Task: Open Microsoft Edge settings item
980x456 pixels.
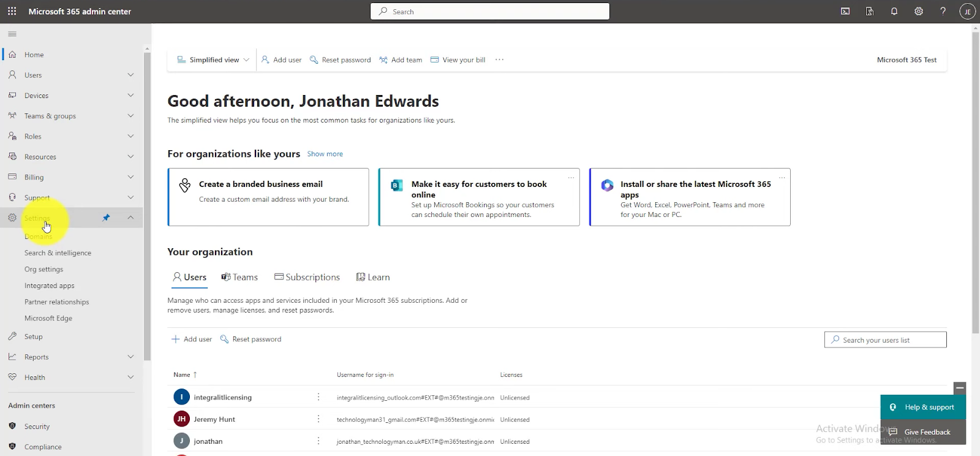Action: click(x=48, y=318)
